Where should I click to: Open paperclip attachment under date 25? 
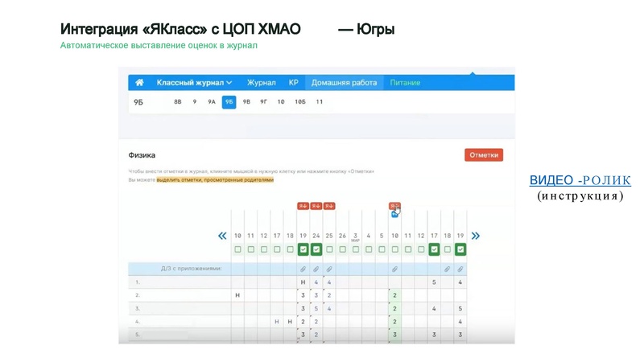(329, 269)
